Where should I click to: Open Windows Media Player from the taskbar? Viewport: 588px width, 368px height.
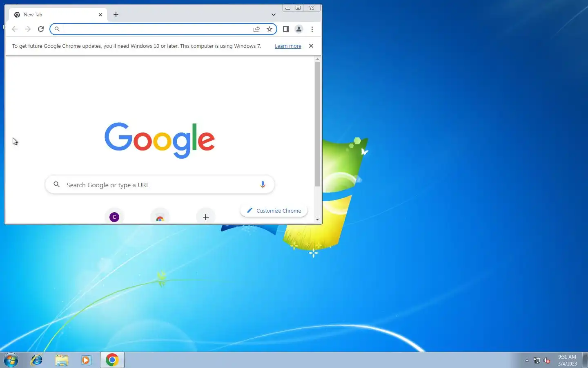pyautogui.click(x=86, y=360)
